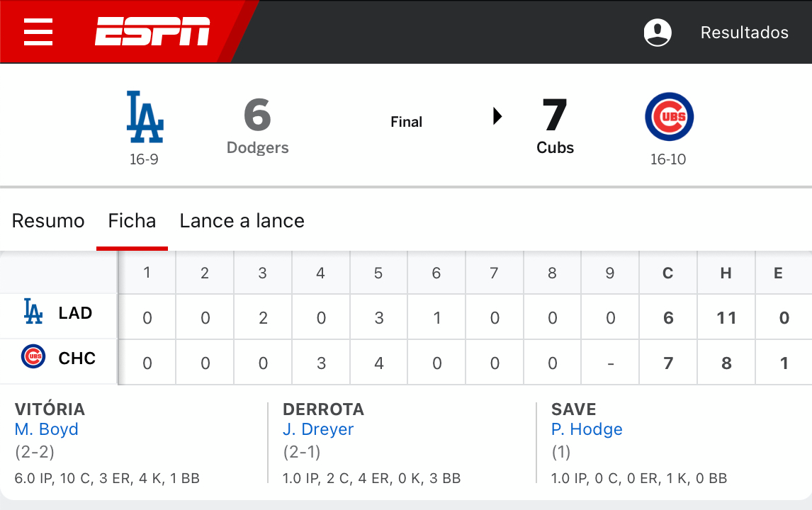Click the Final game status text
The height and width of the screenshot is (510, 812).
click(x=407, y=122)
